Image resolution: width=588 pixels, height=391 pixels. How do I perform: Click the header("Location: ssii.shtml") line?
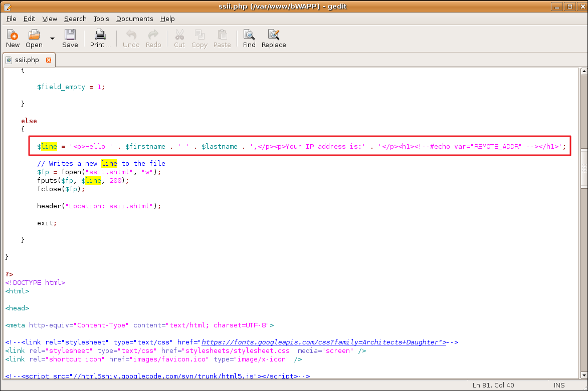[x=99, y=206]
